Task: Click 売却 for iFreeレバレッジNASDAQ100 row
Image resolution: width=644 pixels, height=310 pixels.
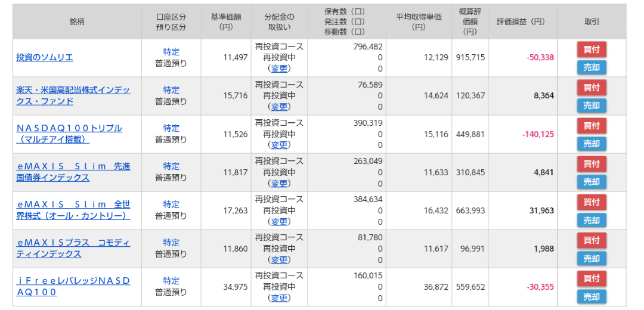Action: [x=592, y=297]
